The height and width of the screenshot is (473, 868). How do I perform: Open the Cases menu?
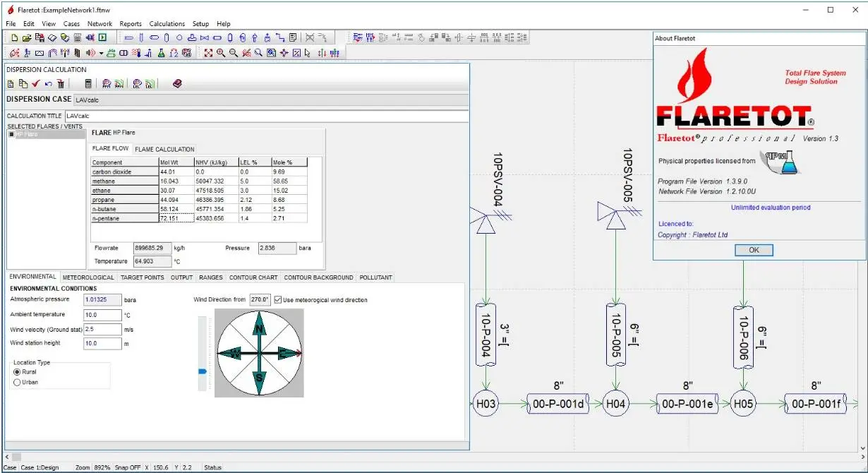(x=72, y=23)
